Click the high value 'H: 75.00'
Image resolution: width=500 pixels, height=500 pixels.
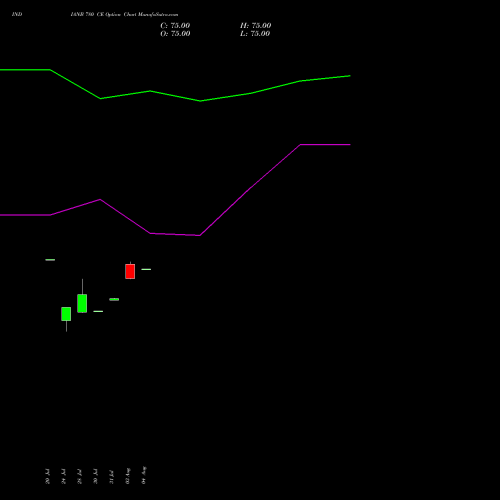coord(255,26)
